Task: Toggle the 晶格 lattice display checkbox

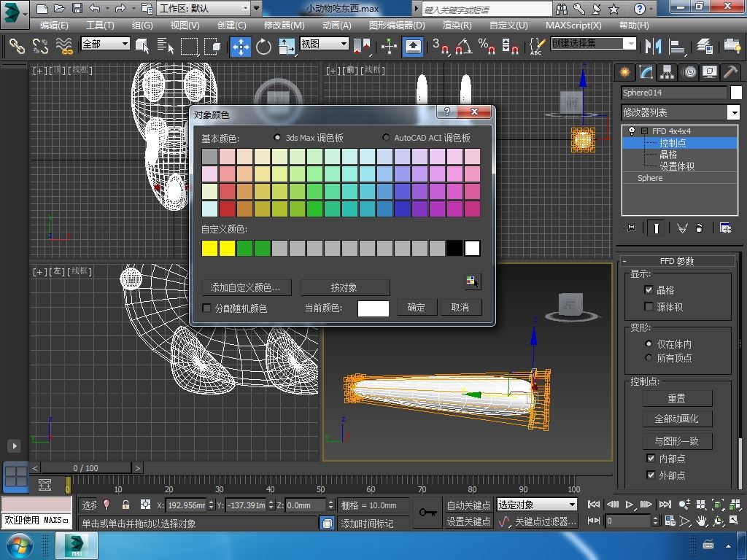Action: [x=649, y=289]
